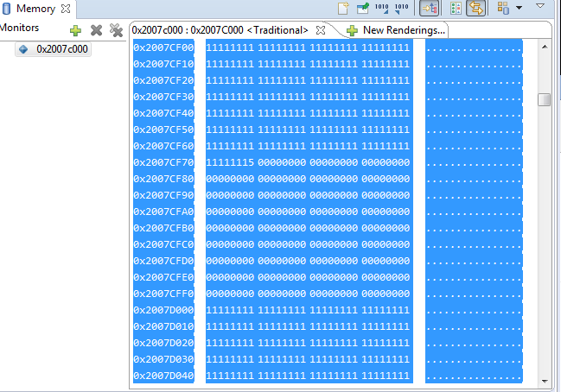The width and height of the screenshot is (561, 392).
Task: Click address 0x2007CF60
Action: coord(164,146)
